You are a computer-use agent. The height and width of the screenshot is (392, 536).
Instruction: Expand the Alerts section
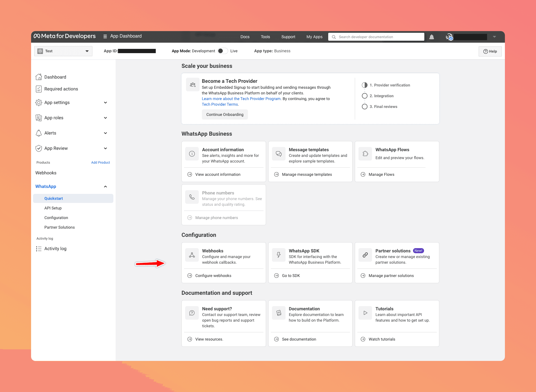pyautogui.click(x=105, y=133)
